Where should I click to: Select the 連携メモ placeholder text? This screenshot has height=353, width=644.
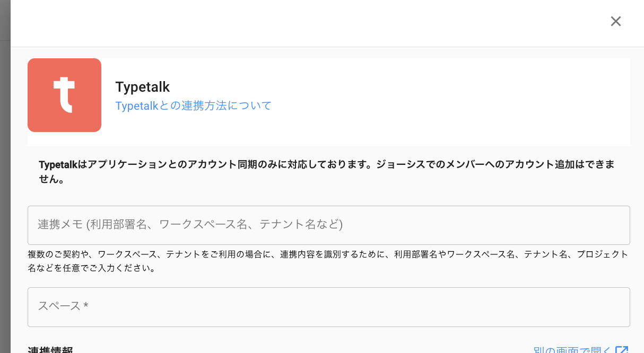click(x=190, y=225)
